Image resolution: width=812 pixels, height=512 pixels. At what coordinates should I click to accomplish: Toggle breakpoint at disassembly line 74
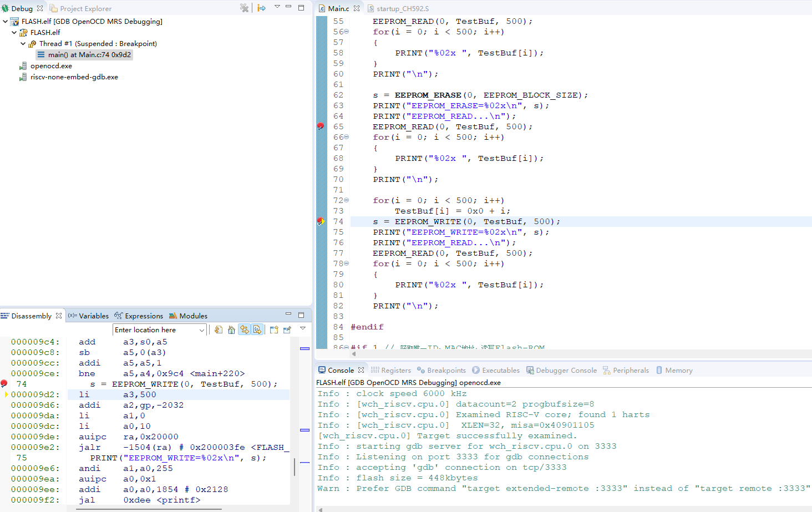(x=4, y=384)
